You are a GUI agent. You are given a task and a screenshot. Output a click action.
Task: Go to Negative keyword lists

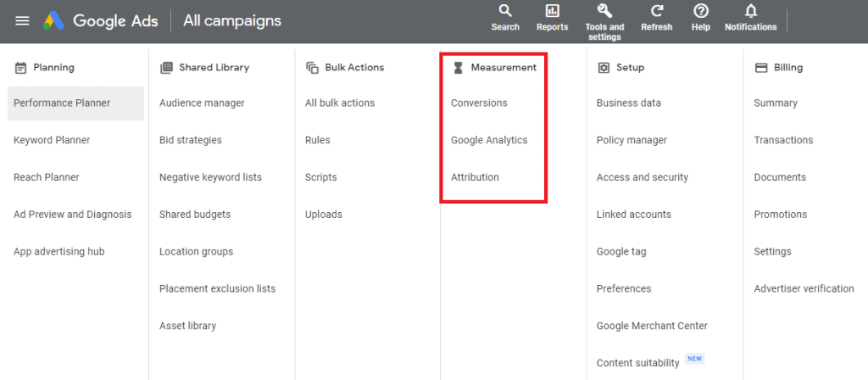210,177
